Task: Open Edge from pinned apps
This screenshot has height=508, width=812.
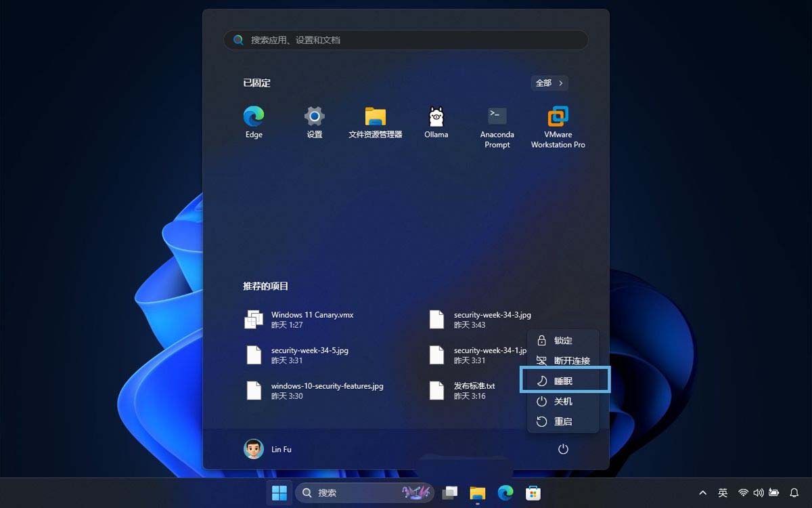Action: [254, 122]
